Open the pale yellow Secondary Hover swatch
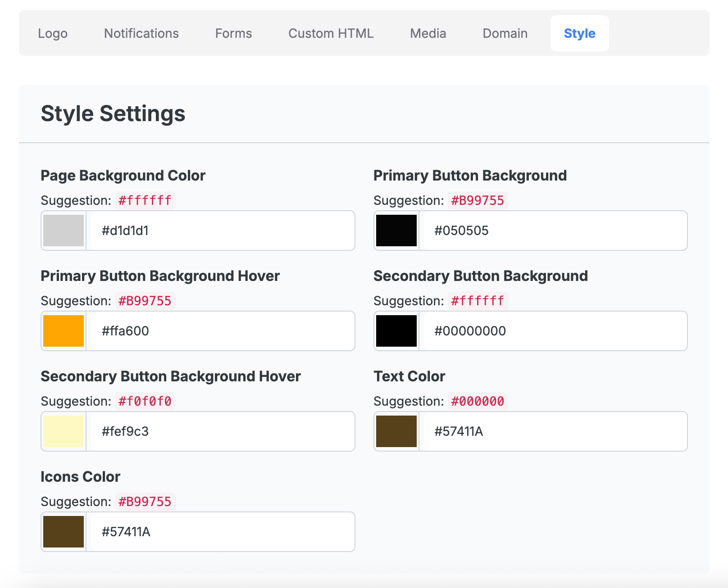This screenshot has height=588, width=728. pos(64,431)
